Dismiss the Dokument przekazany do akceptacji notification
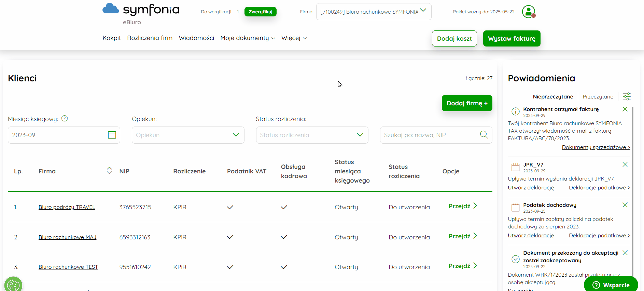 (625, 253)
